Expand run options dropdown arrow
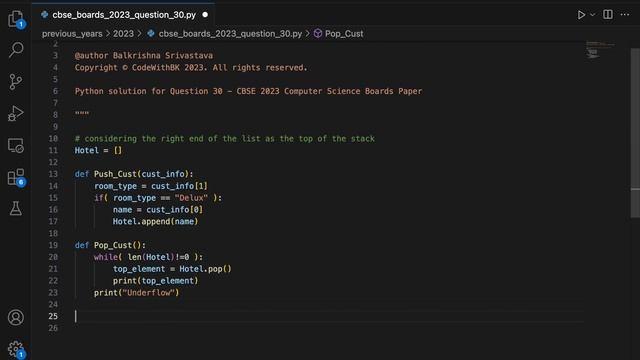The height and width of the screenshot is (360, 640). [x=593, y=15]
